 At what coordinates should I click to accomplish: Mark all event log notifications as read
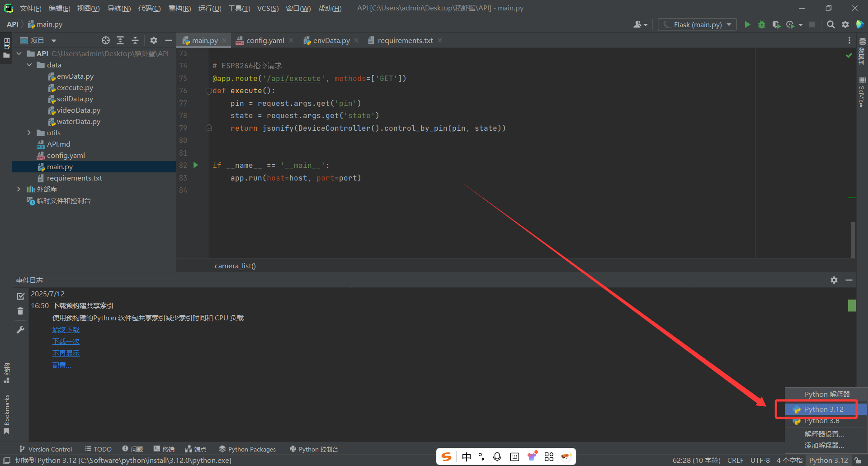click(x=20, y=296)
